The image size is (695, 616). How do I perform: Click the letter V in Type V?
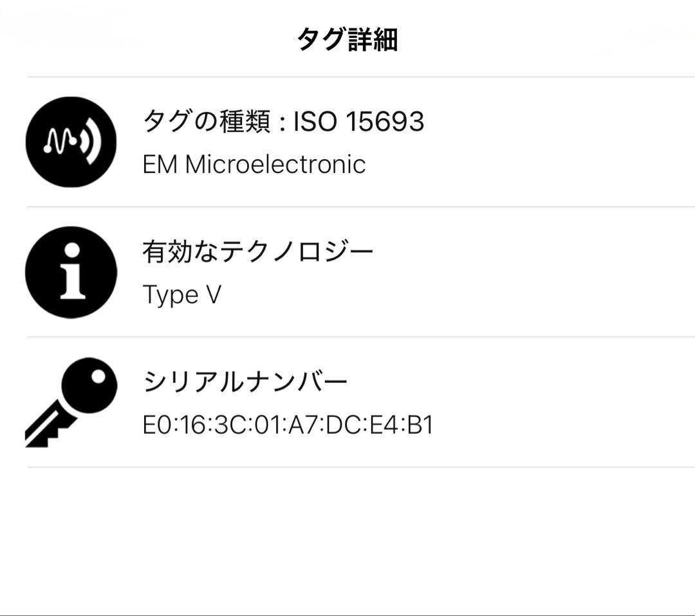[x=213, y=295]
